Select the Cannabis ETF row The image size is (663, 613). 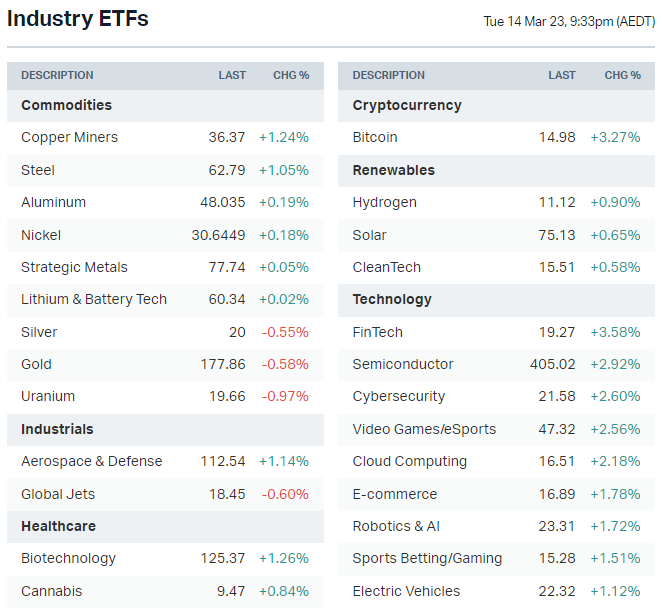(x=52, y=591)
